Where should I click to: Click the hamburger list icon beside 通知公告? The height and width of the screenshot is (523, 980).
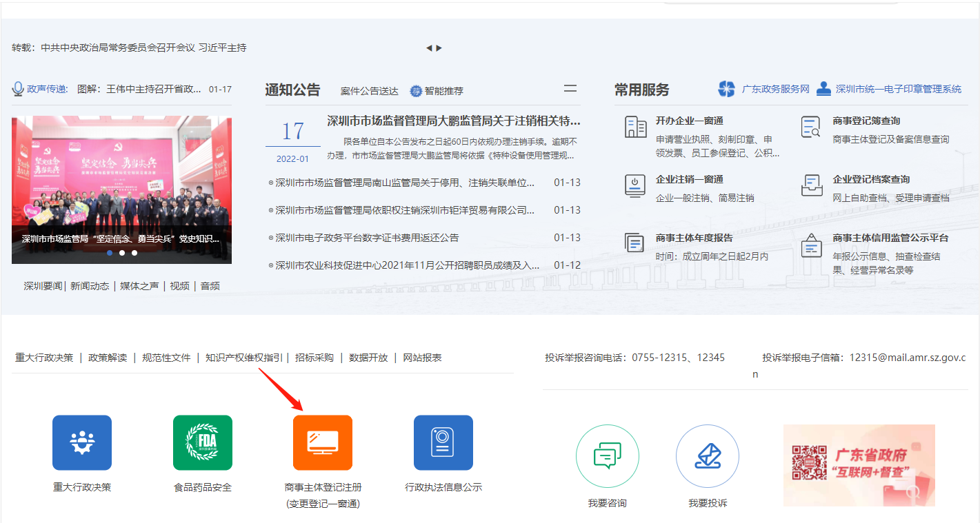(570, 89)
